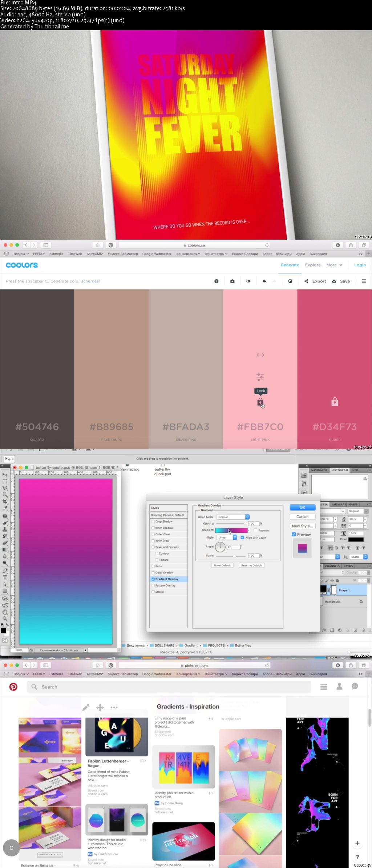Click the drag arrows icon on light pink column
This screenshot has height=868, width=372.
(260, 355)
